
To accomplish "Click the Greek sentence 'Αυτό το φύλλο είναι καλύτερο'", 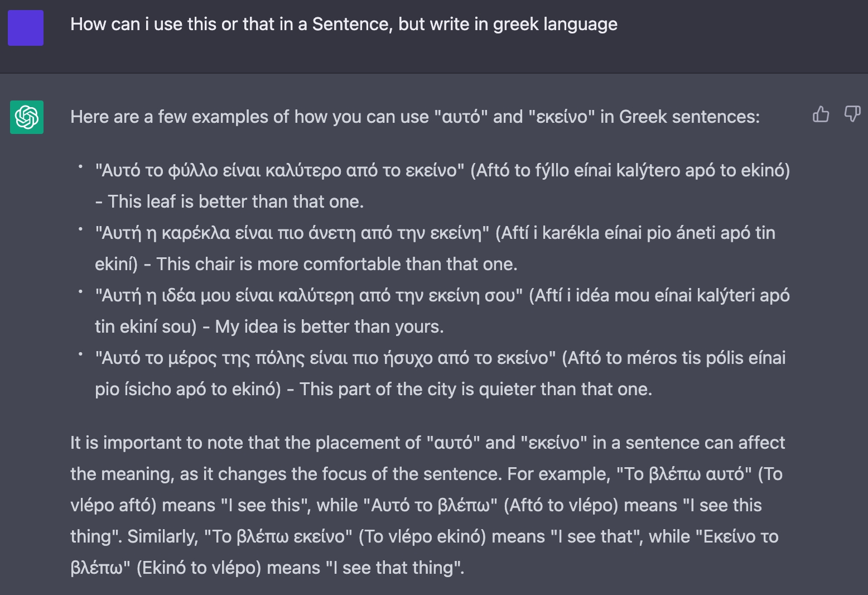I will (x=279, y=170).
